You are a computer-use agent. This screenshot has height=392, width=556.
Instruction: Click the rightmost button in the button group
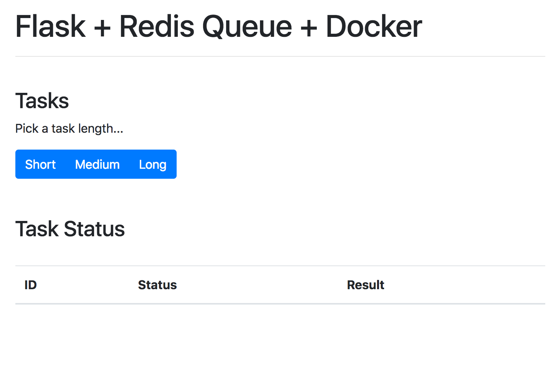[152, 164]
